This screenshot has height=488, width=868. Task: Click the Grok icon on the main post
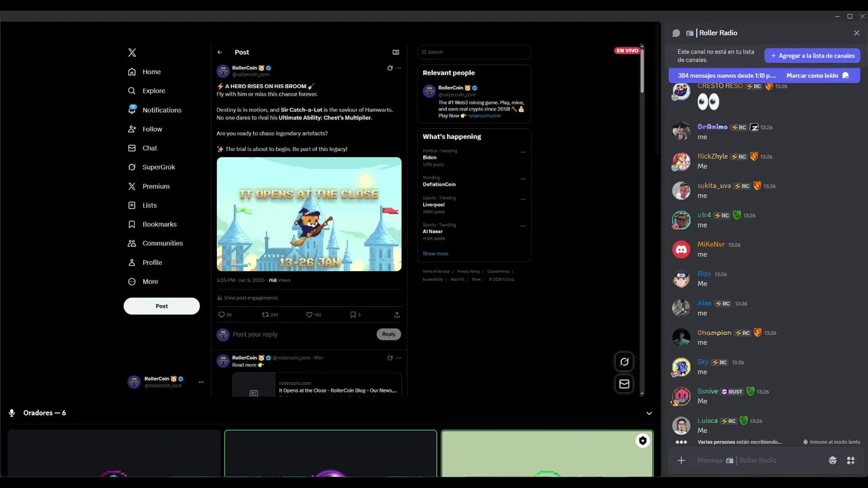tap(390, 68)
